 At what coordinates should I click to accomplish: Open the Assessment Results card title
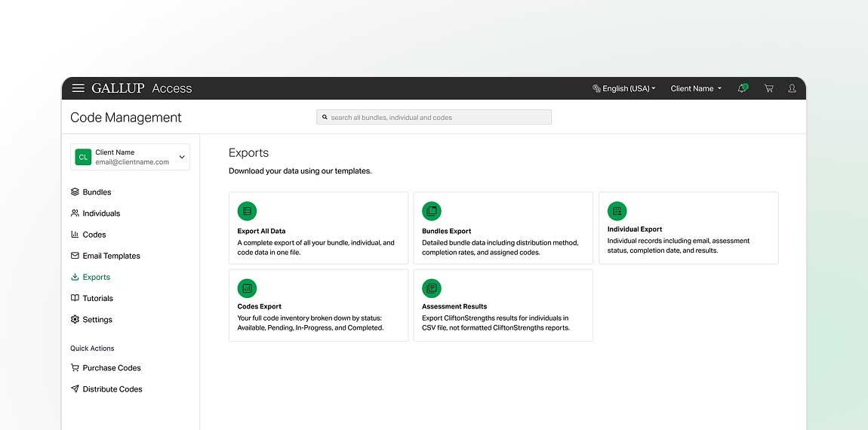(454, 306)
